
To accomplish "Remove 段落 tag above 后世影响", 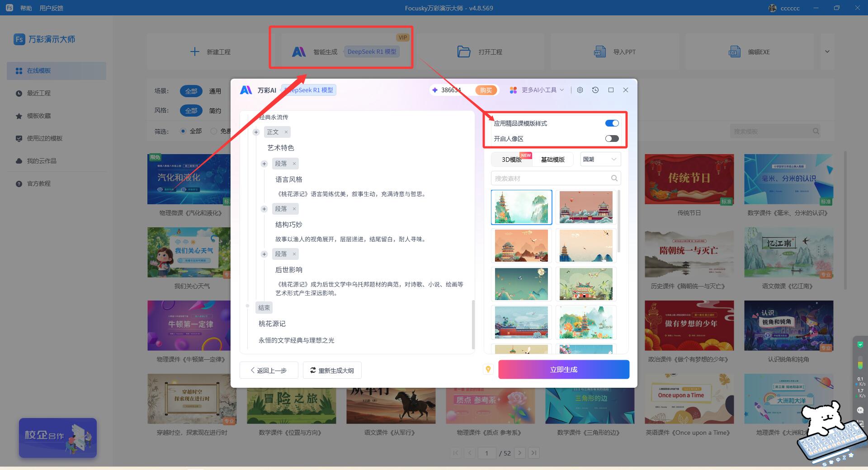I will pos(294,254).
